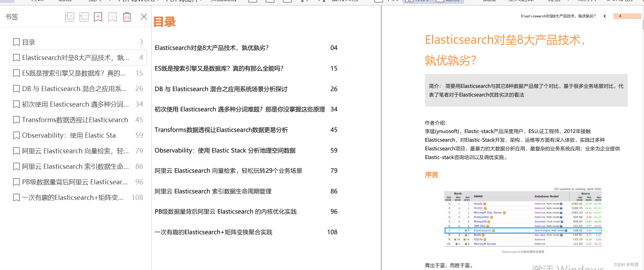Open contents entry 阿里云 Elasticsearch 索引数据生命周期管理
This screenshot has width=644, height=270.
click(213, 191)
